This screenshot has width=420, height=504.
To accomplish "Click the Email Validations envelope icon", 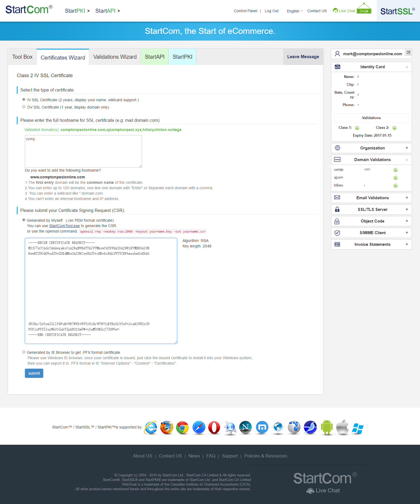I will pos(337,198).
